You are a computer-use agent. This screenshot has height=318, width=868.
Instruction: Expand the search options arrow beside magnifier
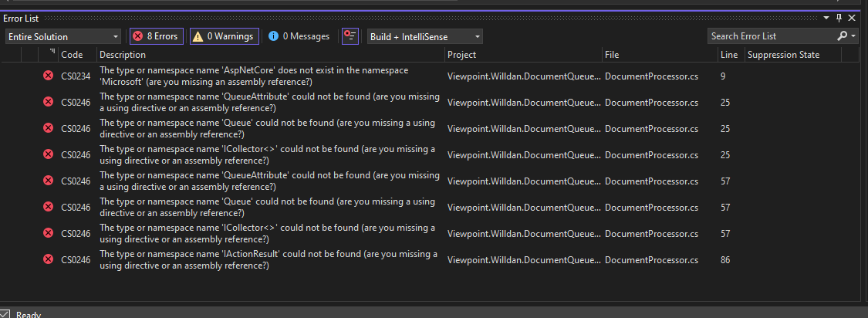853,36
